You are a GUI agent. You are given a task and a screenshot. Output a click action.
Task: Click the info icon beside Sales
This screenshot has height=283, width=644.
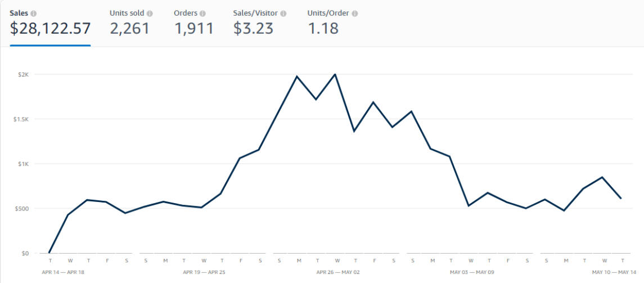point(34,13)
